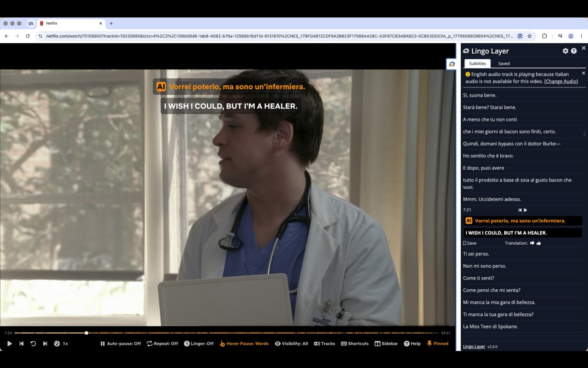The image size is (588, 368).
Task: Toggle the Pinned control bar
Action: pos(437,344)
